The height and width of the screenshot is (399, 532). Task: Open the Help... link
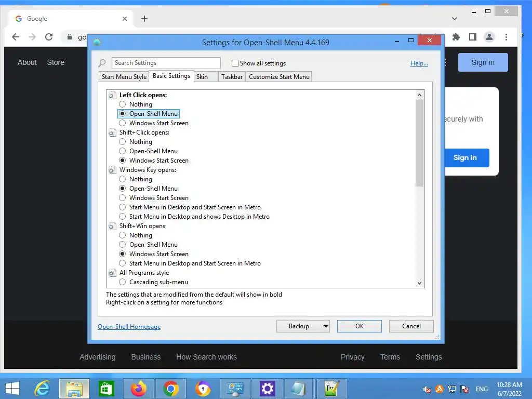[419, 63]
